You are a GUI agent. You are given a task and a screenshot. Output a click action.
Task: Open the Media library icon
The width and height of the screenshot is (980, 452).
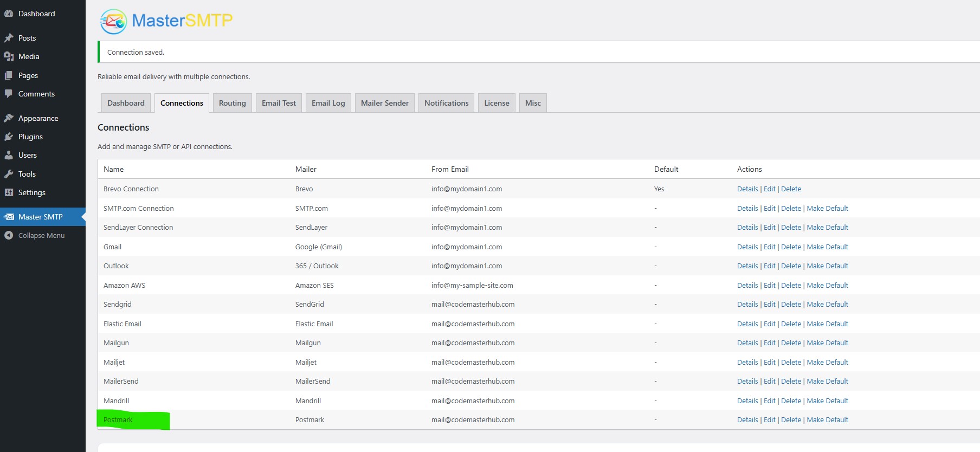(x=9, y=56)
